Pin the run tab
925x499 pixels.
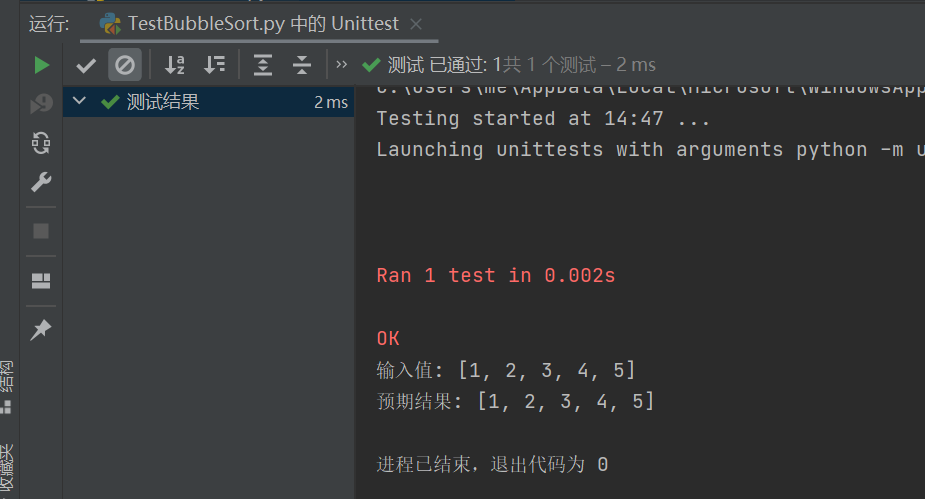coord(41,330)
